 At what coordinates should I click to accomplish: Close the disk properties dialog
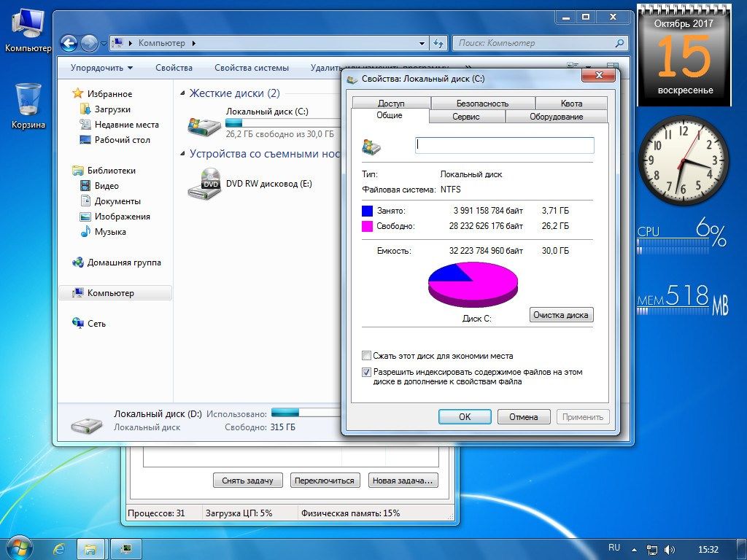[x=600, y=75]
